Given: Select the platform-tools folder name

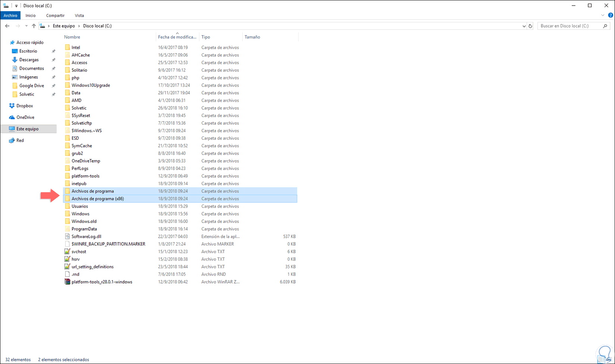Looking at the screenshot, I should coord(85,176).
